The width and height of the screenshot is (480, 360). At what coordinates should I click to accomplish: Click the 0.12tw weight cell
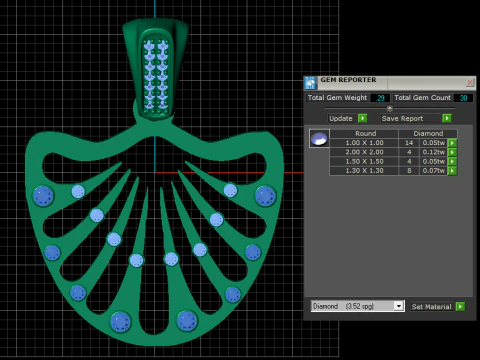(x=434, y=152)
